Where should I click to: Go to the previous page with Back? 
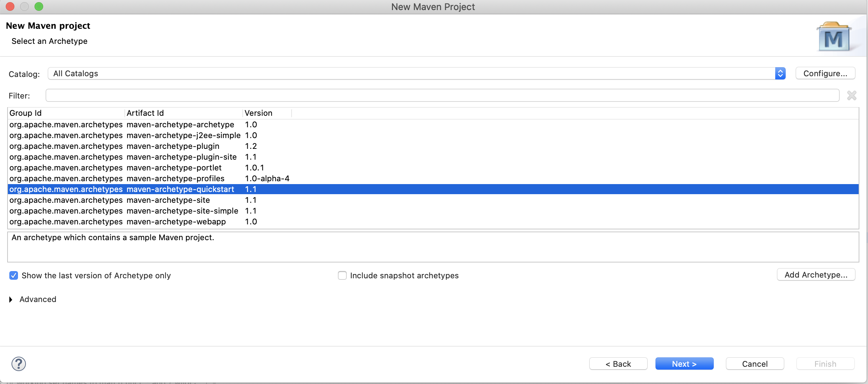[x=618, y=364]
